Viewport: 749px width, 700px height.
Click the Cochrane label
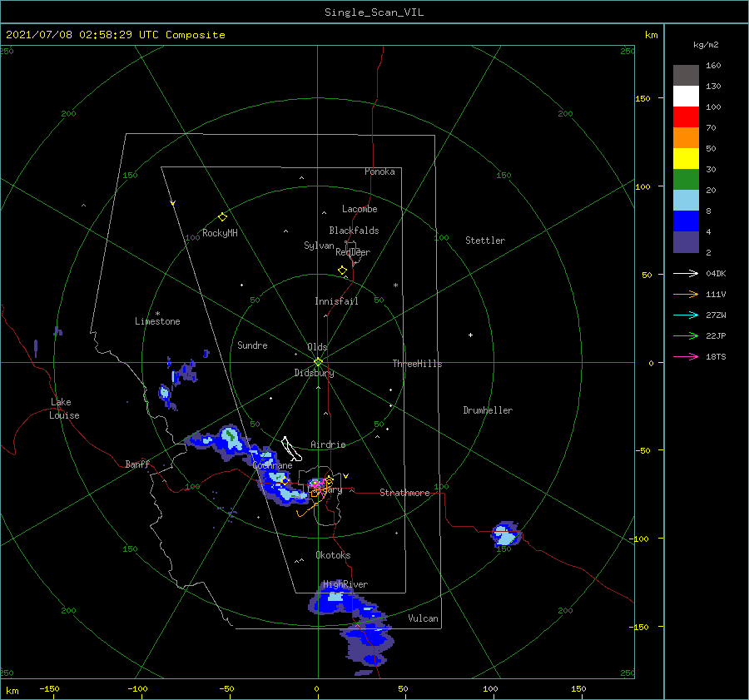point(272,465)
